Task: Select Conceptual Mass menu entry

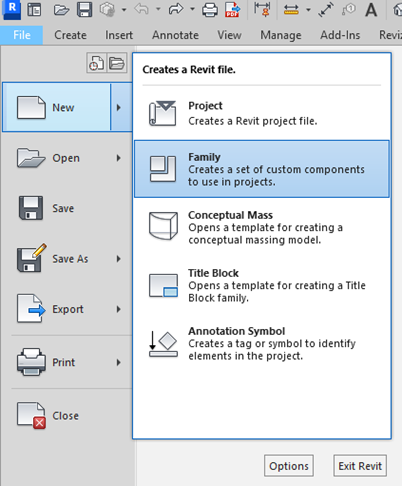Action: pos(262,227)
